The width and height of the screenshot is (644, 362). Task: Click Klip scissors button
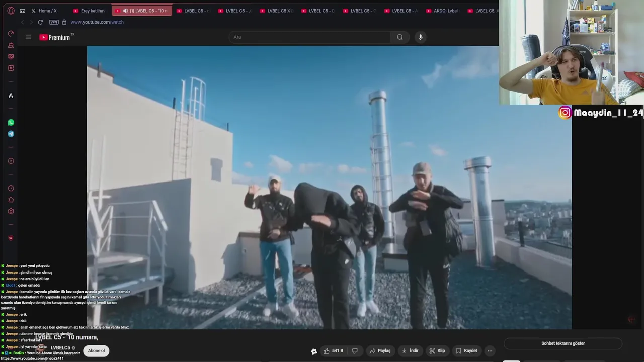[437, 351]
